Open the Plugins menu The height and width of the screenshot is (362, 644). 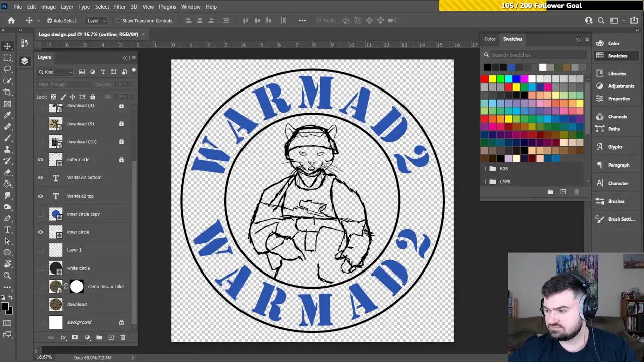[x=167, y=7]
